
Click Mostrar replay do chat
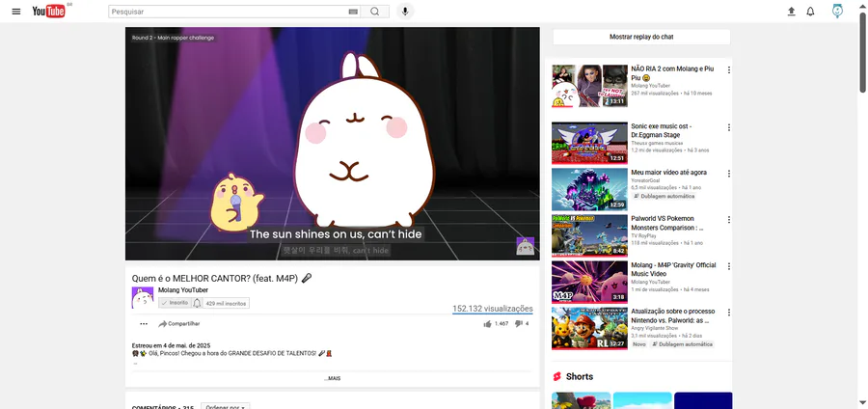(641, 37)
